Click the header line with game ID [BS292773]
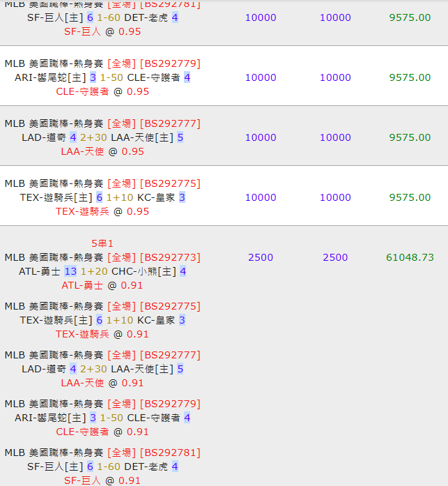The height and width of the screenshot is (486, 448). pos(102,257)
